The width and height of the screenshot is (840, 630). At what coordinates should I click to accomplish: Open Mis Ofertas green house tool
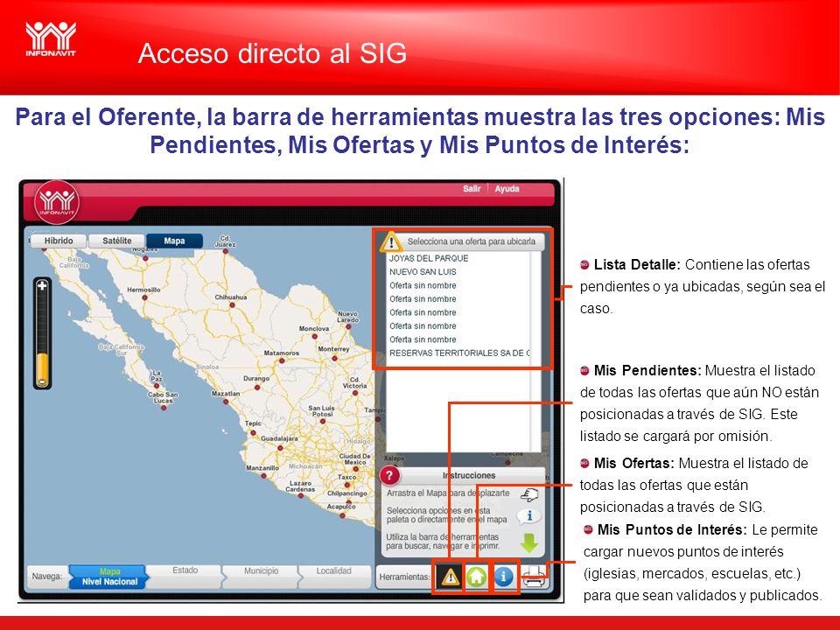point(476,577)
